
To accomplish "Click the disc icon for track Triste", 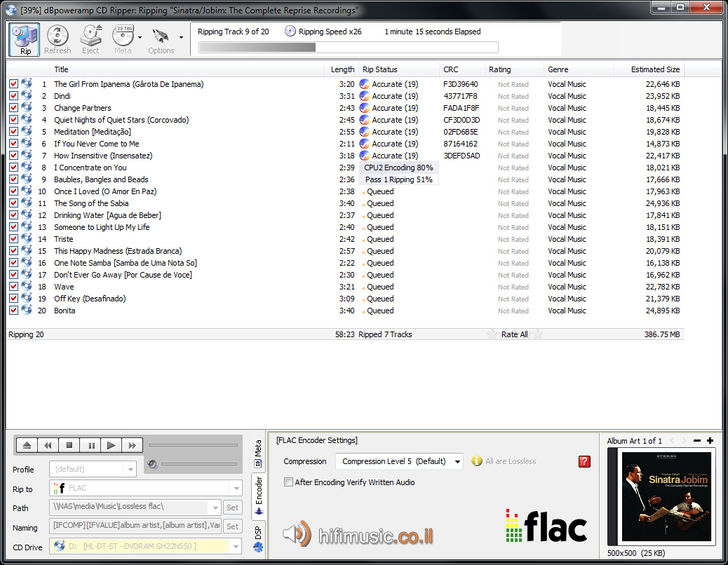I will 27,238.
